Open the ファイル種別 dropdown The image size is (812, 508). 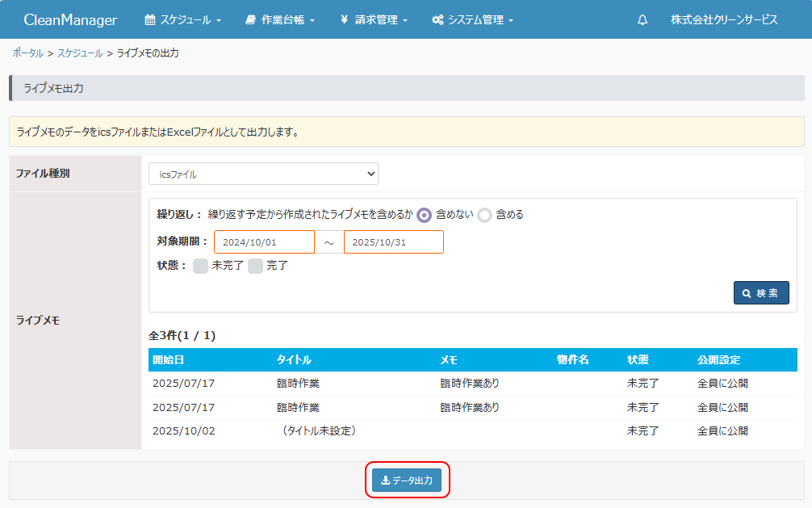click(x=263, y=174)
